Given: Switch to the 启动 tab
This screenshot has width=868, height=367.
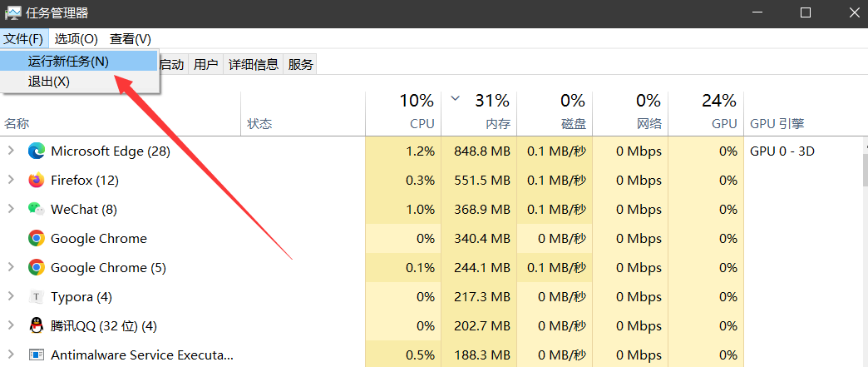Looking at the screenshot, I should click(x=172, y=64).
